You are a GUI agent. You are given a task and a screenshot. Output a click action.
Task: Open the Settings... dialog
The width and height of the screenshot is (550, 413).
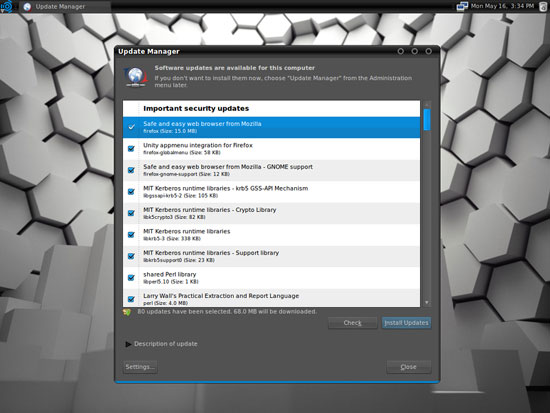pyautogui.click(x=140, y=367)
